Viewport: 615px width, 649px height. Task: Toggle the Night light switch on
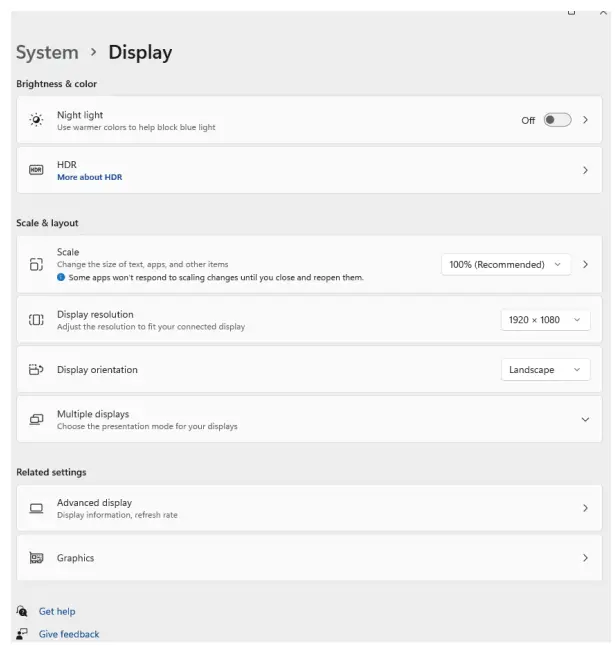coord(557,120)
